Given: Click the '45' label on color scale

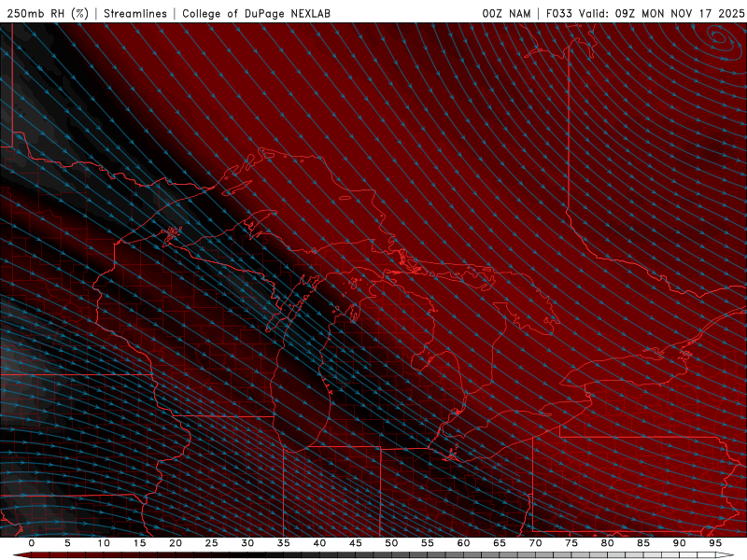Looking at the screenshot, I should 356,543.
